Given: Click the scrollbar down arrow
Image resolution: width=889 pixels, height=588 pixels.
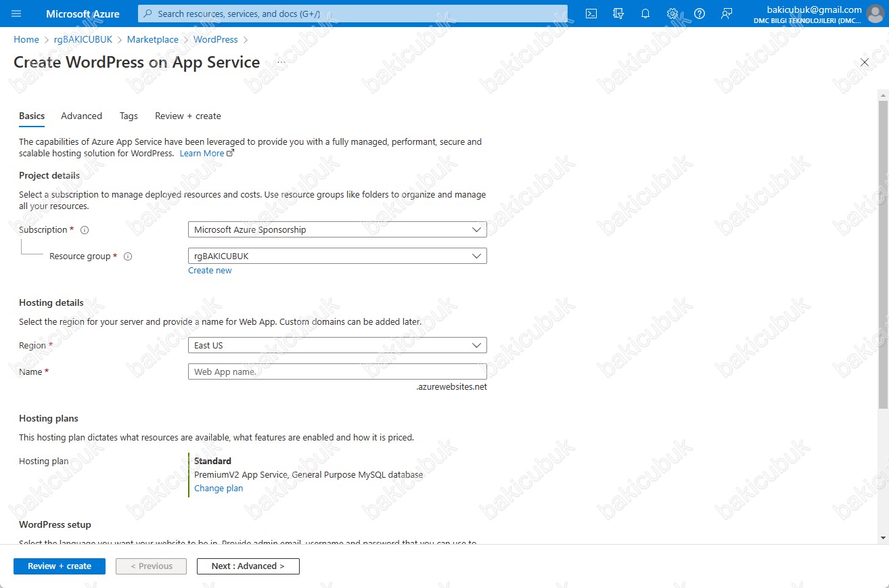Looking at the screenshot, I should (x=883, y=539).
